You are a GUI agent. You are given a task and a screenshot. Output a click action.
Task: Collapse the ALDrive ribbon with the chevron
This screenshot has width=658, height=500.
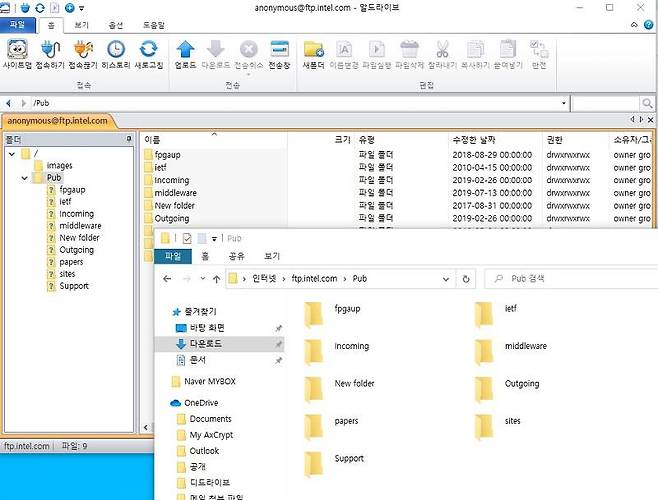click(634, 25)
